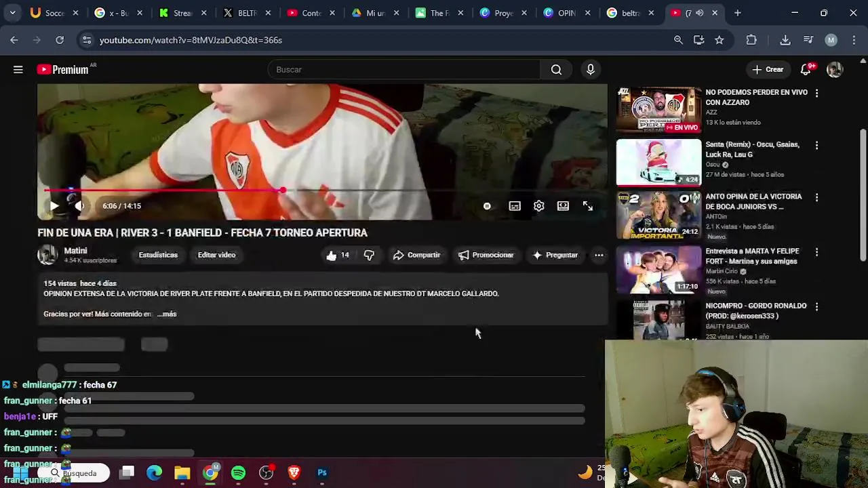Click the page vertical scrollbar
868x488 pixels.
(x=863, y=197)
